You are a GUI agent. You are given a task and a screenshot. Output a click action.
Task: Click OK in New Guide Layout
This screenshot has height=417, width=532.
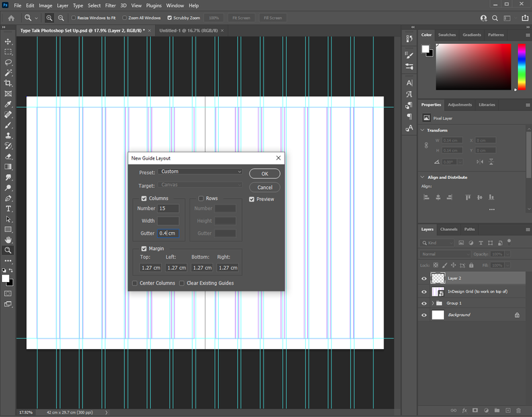[265, 174]
